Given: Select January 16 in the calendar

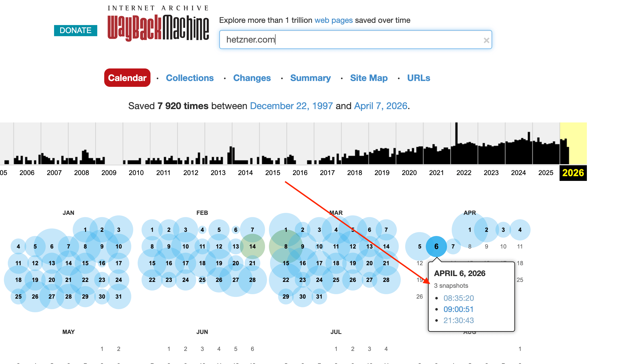Looking at the screenshot, I should click(x=102, y=263).
